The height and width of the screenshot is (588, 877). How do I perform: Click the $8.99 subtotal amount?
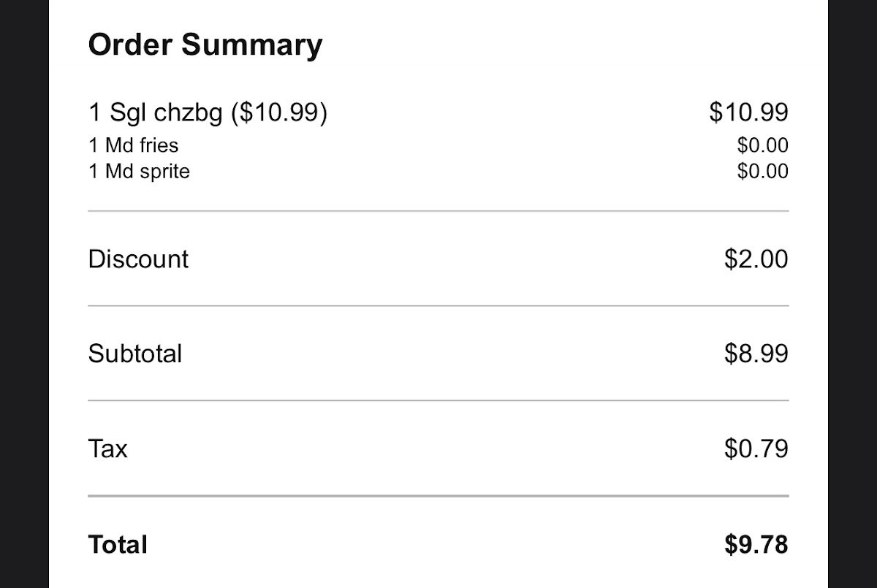756,354
